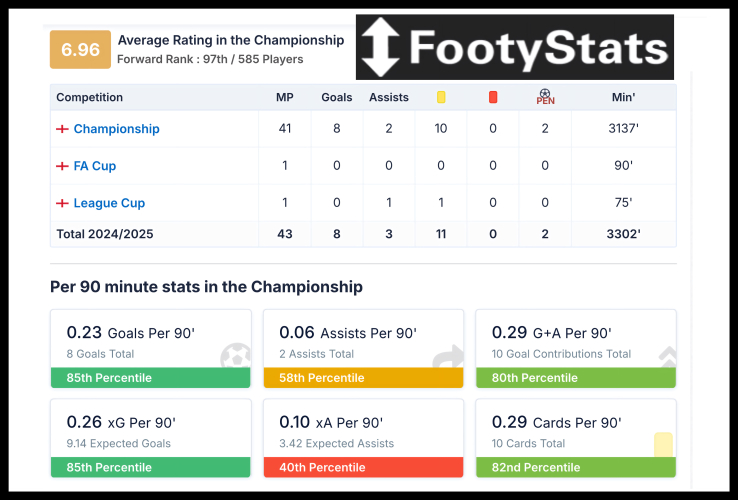Click the orange 58th Percentile bar
This screenshot has width=738, height=500.
click(363, 378)
